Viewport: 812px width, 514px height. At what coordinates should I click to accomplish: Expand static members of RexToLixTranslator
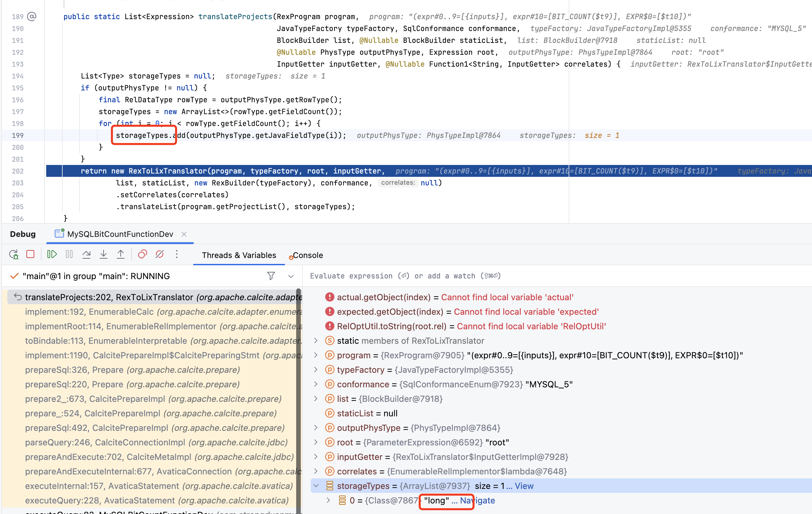click(x=316, y=341)
